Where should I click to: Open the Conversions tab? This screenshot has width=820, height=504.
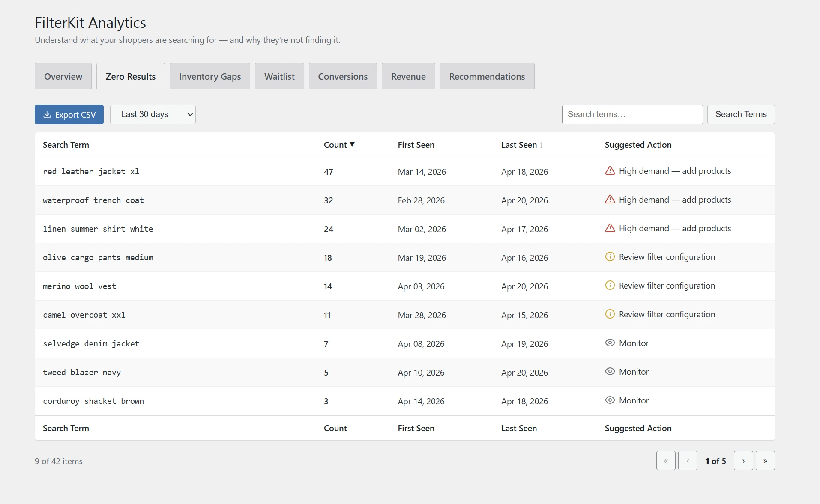pos(343,76)
